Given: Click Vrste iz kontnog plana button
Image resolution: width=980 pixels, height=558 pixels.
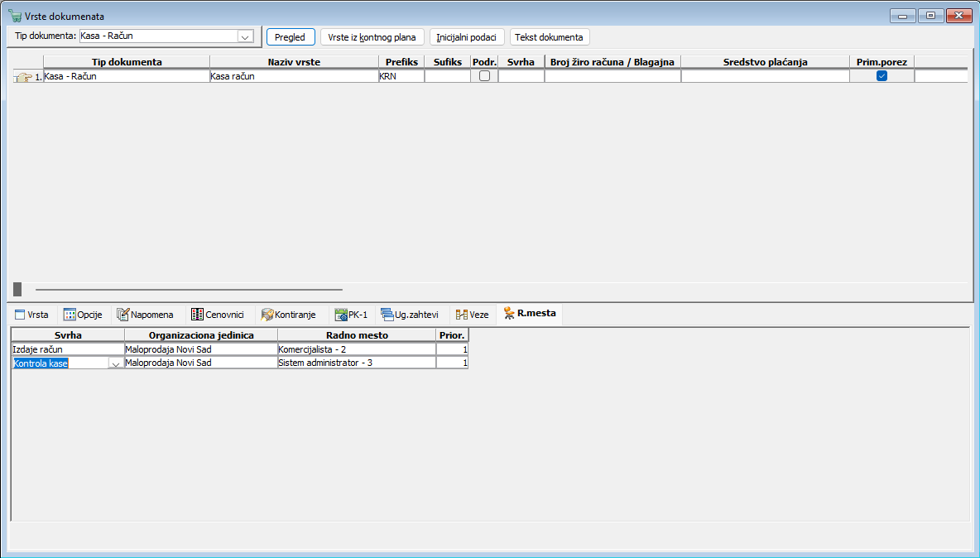Looking at the screenshot, I should coord(372,37).
